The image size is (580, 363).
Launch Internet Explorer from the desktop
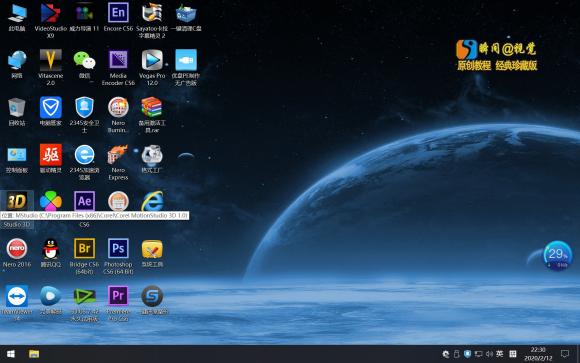[152, 202]
